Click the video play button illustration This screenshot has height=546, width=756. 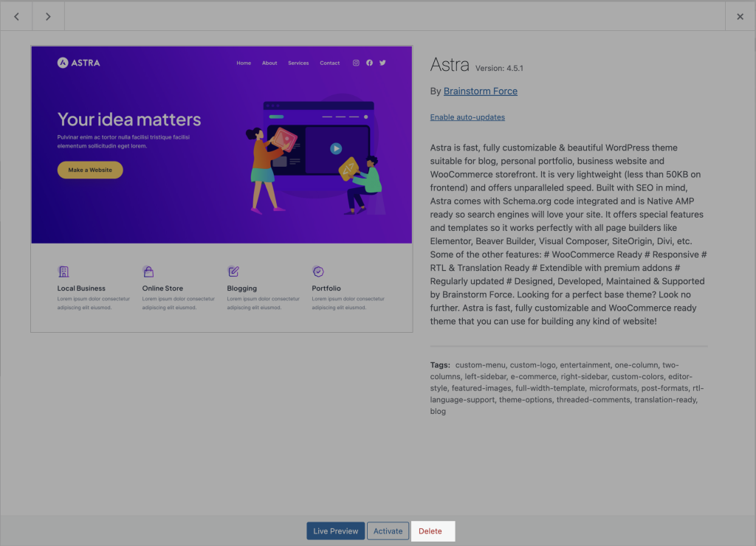[x=336, y=148]
